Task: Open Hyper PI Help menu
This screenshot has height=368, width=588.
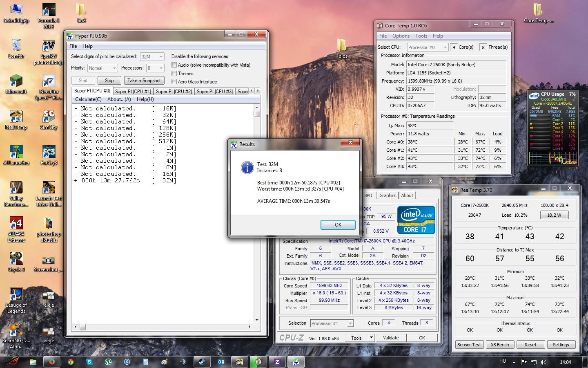Action: pos(87,46)
